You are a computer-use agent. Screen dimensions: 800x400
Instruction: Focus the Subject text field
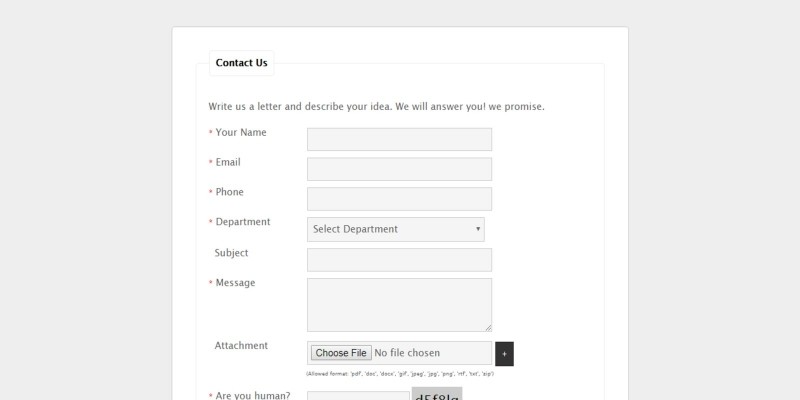[x=399, y=260]
